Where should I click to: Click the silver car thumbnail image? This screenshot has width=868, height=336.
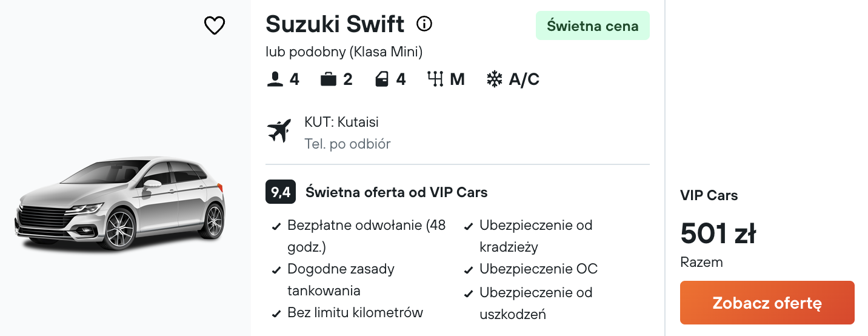(120, 203)
